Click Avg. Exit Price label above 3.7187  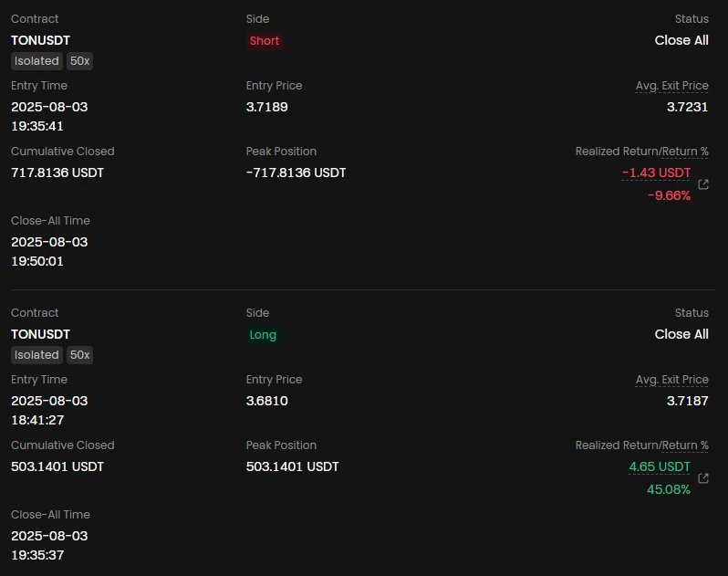pyautogui.click(x=671, y=380)
